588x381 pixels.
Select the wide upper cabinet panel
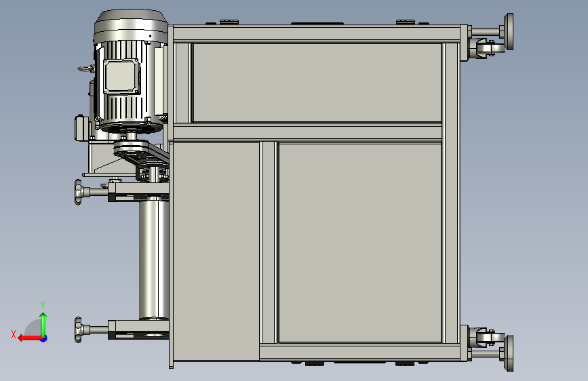click(317, 83)
